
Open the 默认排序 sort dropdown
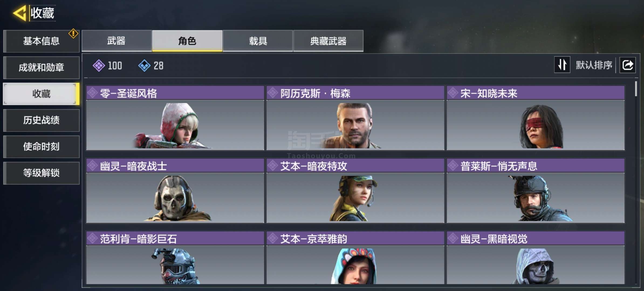pyautogui.click(x=594, y=65)
